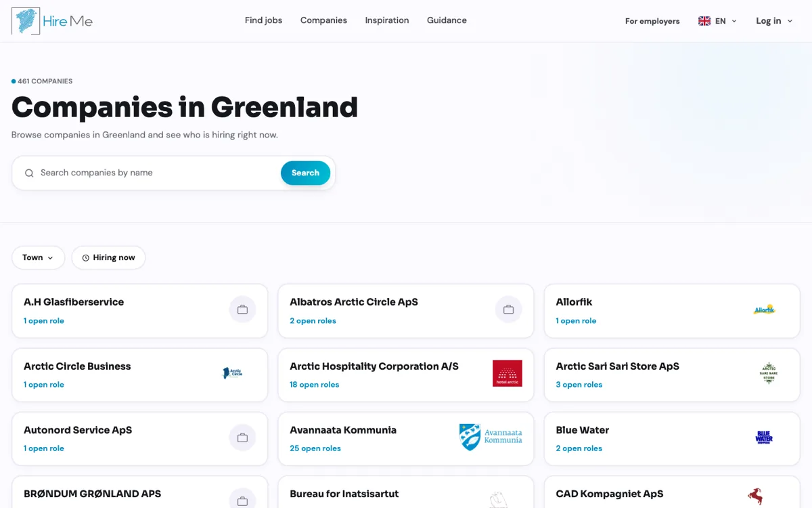812x508 pixels.
Task: Toggle the Hiring now filter
Action: tap(108, 257)
